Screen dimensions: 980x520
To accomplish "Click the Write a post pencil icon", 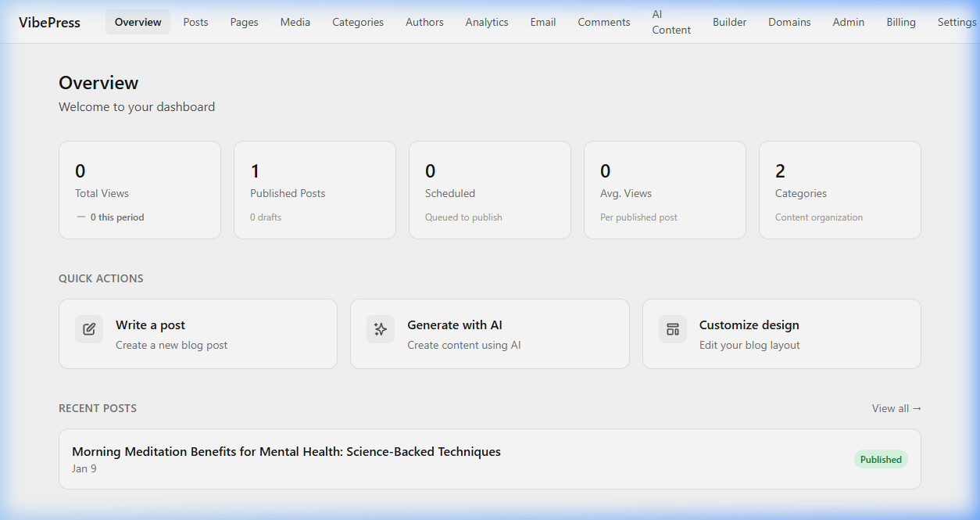I will pos(88,329).
